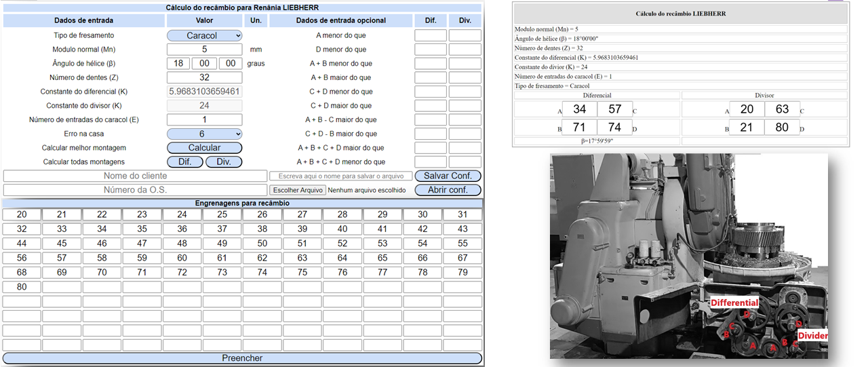Click the Calcular button
Screen dimensions: 868x367
point(204,148)
